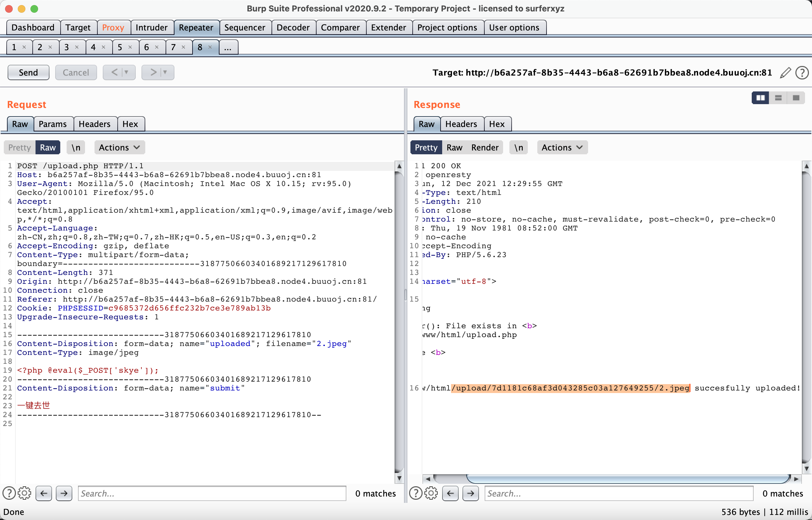Switch to top-bottom stacked layout icon
This screenshot has height=520, width=812.
pos(778,98)
